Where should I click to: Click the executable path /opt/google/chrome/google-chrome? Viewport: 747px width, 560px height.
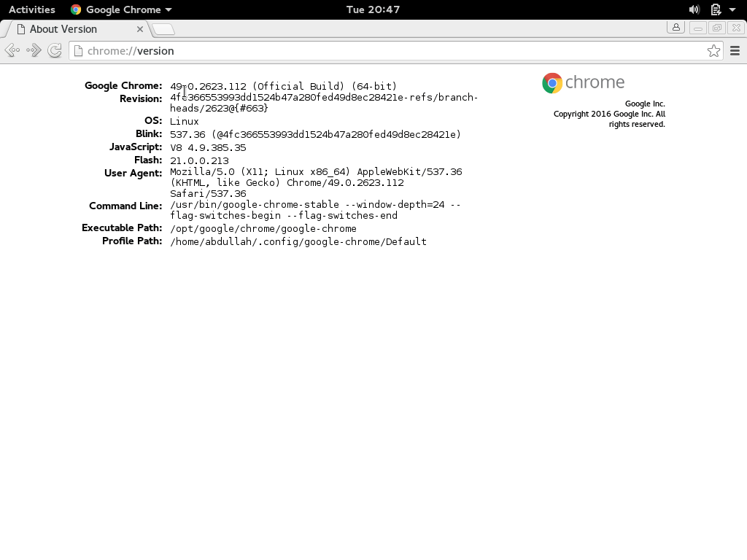[x=263, y=228]
